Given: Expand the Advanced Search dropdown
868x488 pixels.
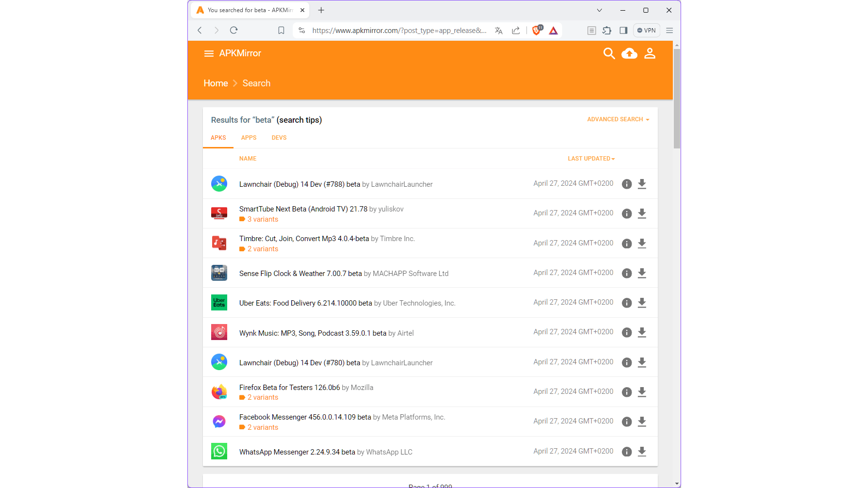Looking at the screenshot, I should click(x=618, y=119).
